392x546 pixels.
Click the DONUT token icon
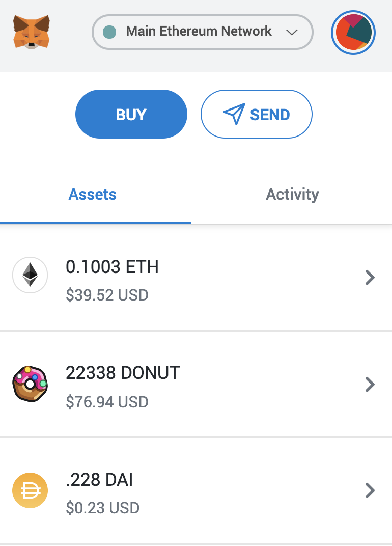30,384
